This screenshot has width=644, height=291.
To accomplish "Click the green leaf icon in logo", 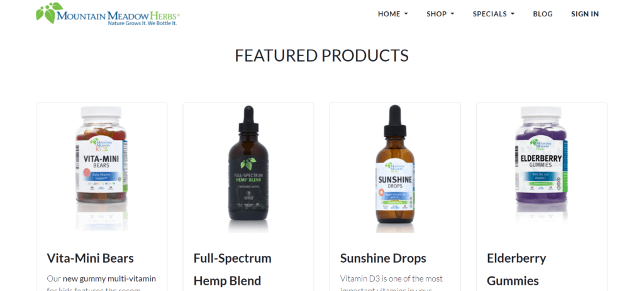I will coord(49,13).
